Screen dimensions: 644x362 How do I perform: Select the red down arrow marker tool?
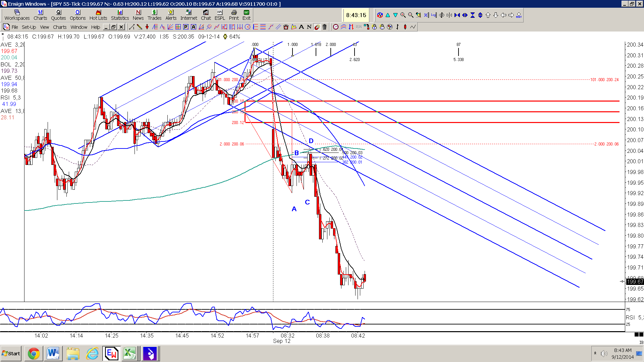pos(147,27)
